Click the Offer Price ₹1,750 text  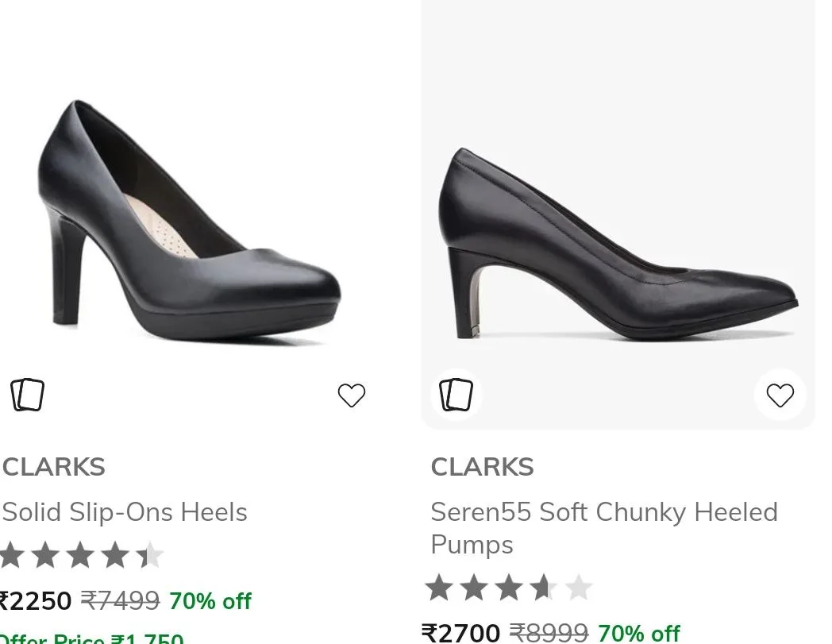coord(91,637)
